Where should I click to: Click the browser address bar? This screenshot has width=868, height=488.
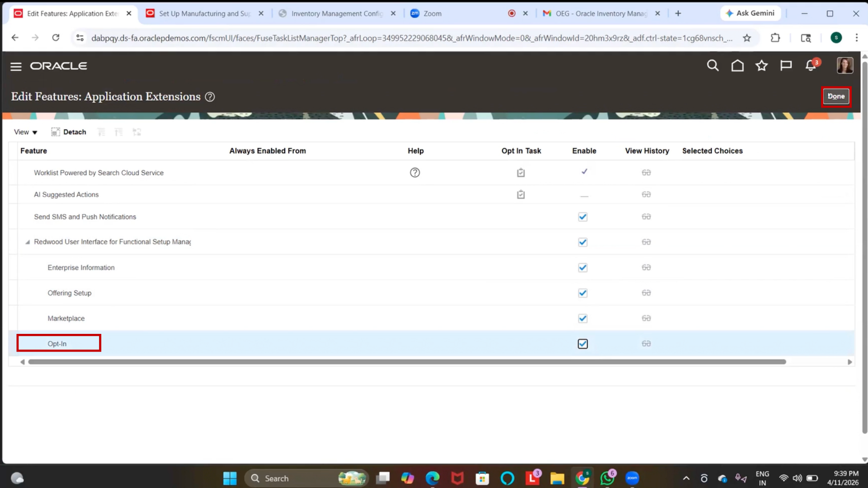pos(411,38)
